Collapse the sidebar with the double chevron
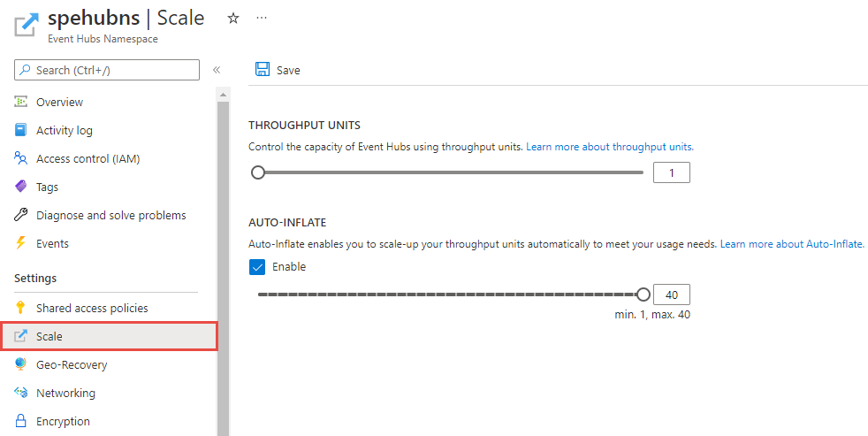This screenshot has height=436, width=868. (217, 70)
